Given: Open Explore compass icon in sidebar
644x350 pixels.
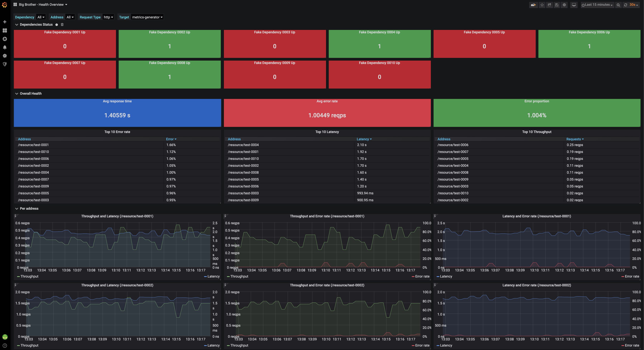Looking at the screenshot, I should pos(5,39).
